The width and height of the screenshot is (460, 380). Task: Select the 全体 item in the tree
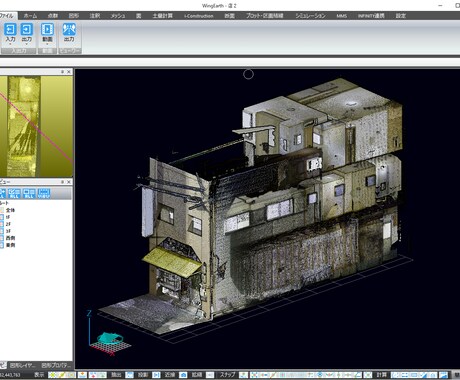[x=10, y=210]
